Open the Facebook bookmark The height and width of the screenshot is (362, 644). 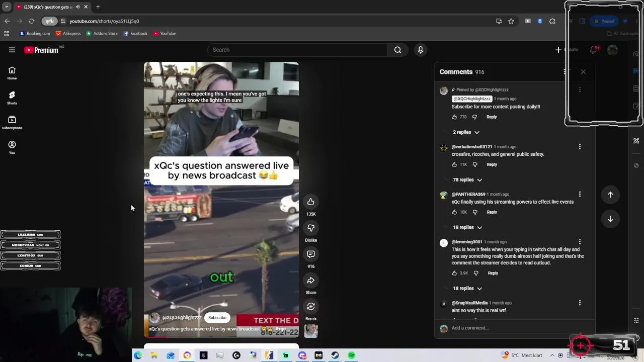click(135, 34)
